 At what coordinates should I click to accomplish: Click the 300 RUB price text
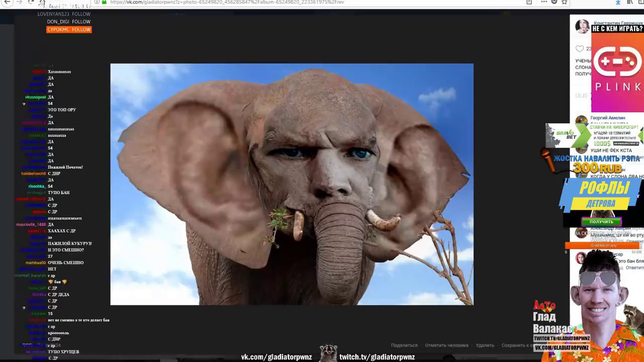(597, 168)
